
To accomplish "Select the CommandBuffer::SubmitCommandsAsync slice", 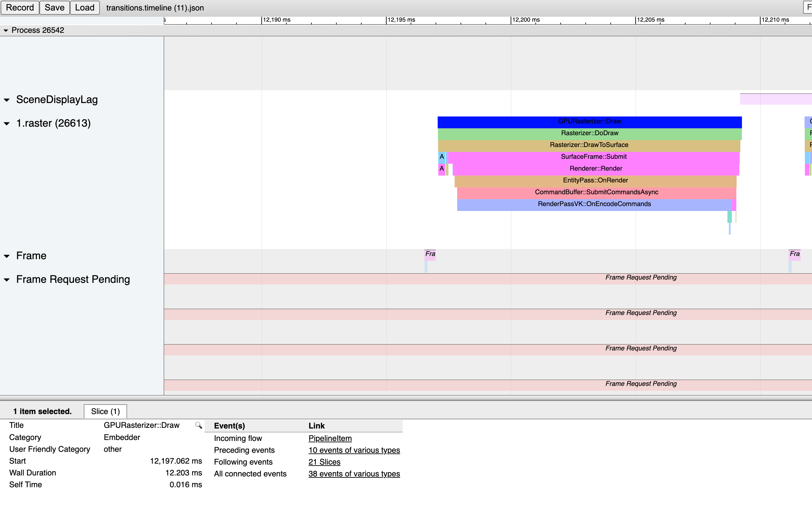I will [x=597, y=192].
